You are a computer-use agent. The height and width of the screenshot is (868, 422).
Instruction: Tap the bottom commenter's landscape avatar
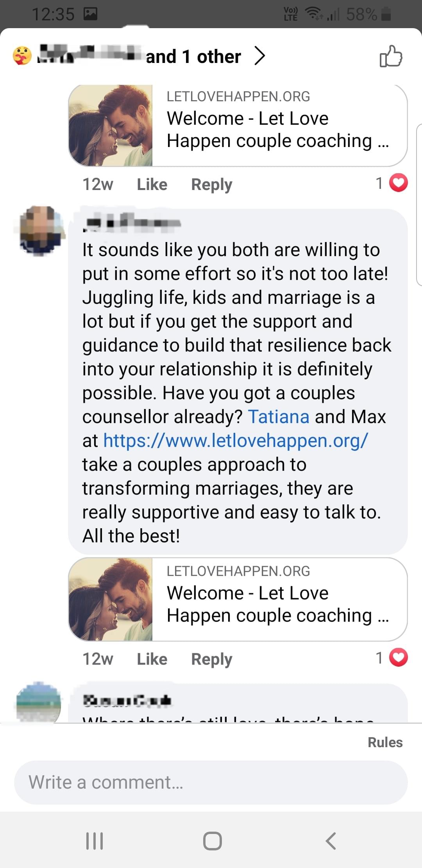pyautogui.click(x=38, y=702)
